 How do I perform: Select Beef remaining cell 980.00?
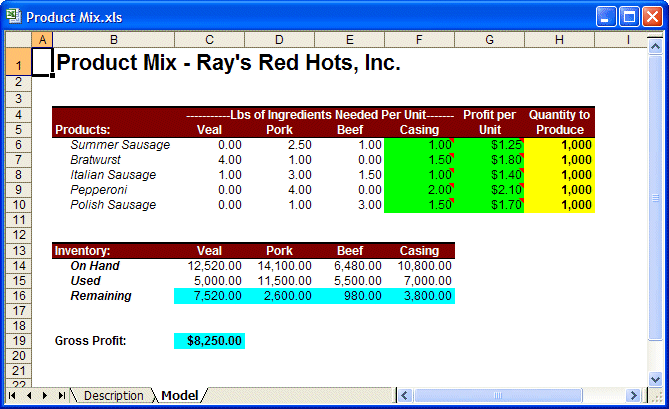click(349, 296)
